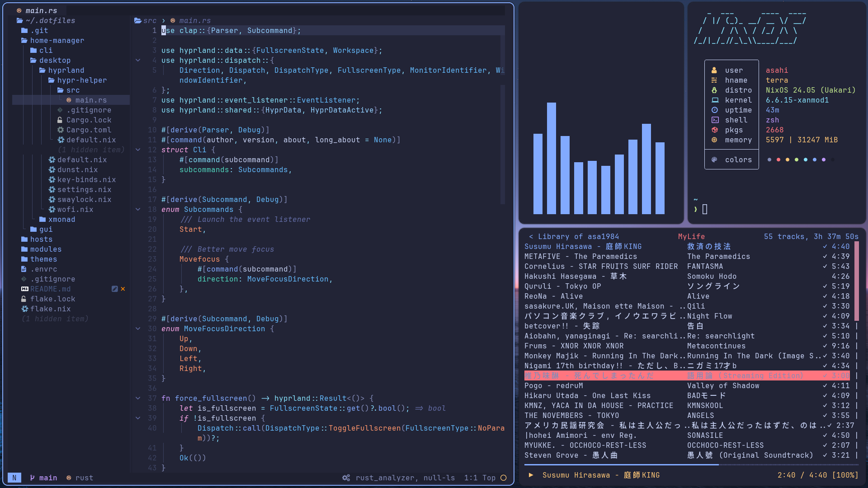Click the Cargo.toml gear icon
Image resolution: width=868 pixels, height=488 pixels.
click(x=61, y=130)
